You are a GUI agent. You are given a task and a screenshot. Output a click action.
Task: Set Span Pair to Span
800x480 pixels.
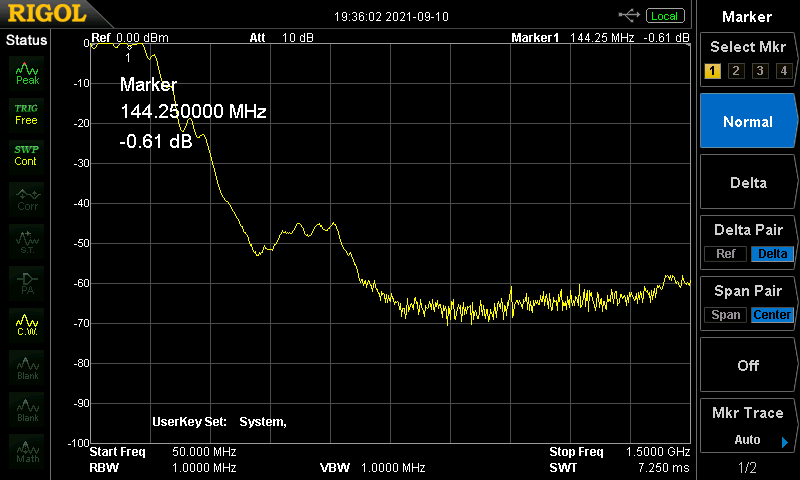pyautogui.click(x=726, y=315)
